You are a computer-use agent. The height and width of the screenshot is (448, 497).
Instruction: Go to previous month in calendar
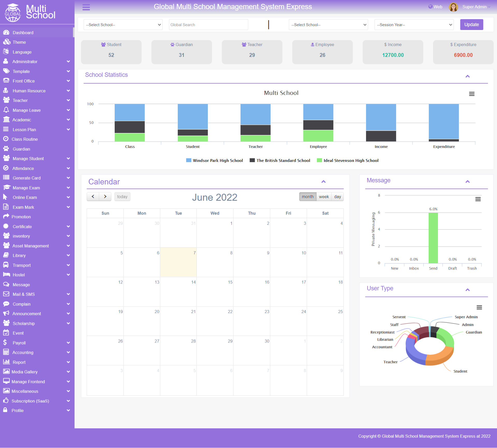click(93, 197)
